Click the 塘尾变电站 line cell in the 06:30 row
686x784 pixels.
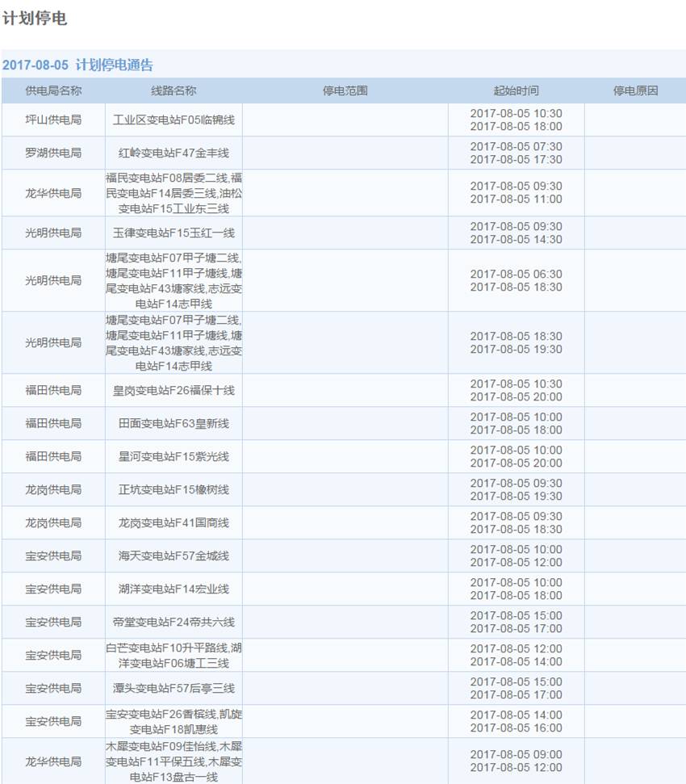click(x=174, y=280)
